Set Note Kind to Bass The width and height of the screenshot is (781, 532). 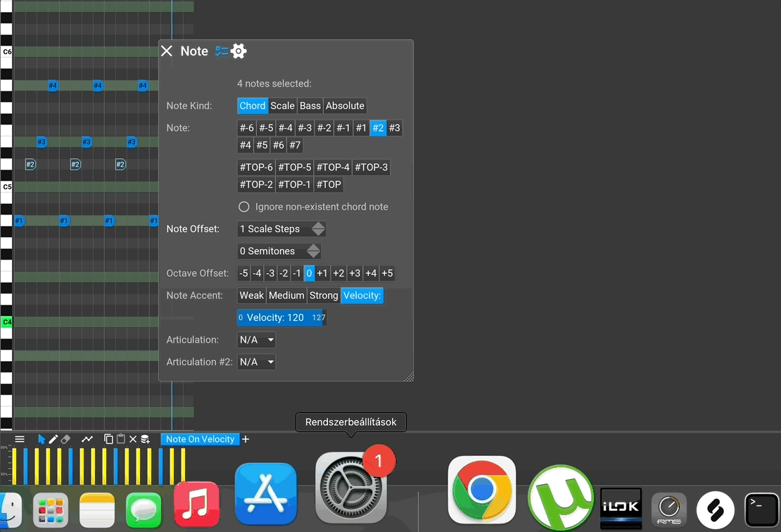[310, 106]
